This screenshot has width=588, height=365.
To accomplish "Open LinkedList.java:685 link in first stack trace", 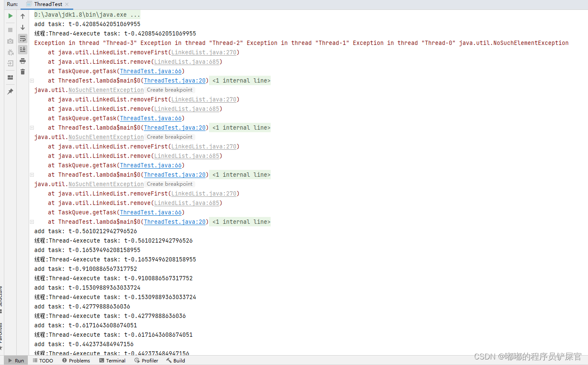I will (x=186, y=62).
